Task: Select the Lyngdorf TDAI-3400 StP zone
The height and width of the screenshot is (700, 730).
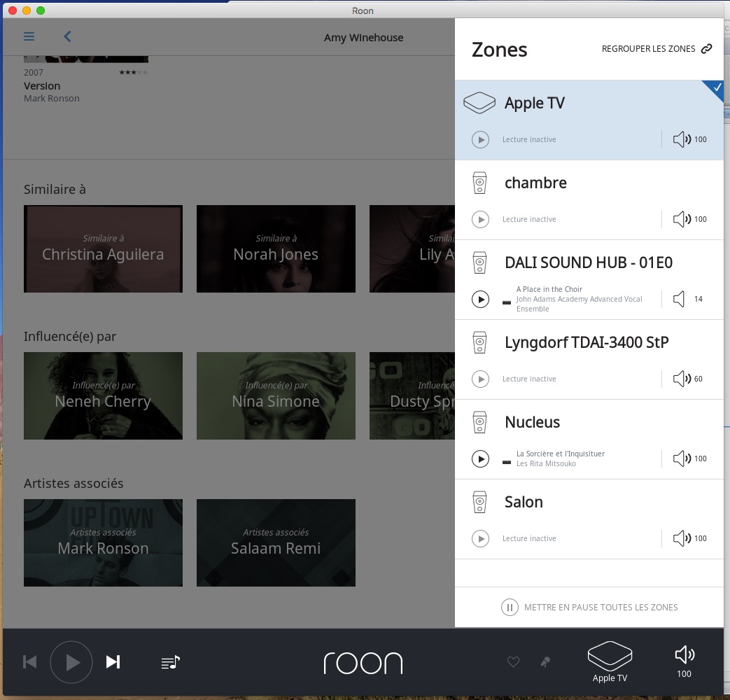Action: pos(589,360)
